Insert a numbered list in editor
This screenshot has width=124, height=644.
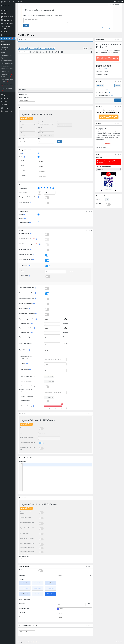coord(40,52)
